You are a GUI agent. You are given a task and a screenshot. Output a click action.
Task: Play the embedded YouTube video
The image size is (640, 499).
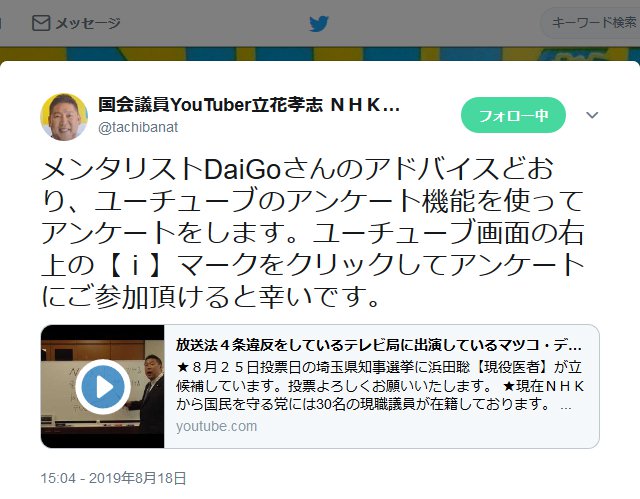pyautogui.click(x=103, y=386)
